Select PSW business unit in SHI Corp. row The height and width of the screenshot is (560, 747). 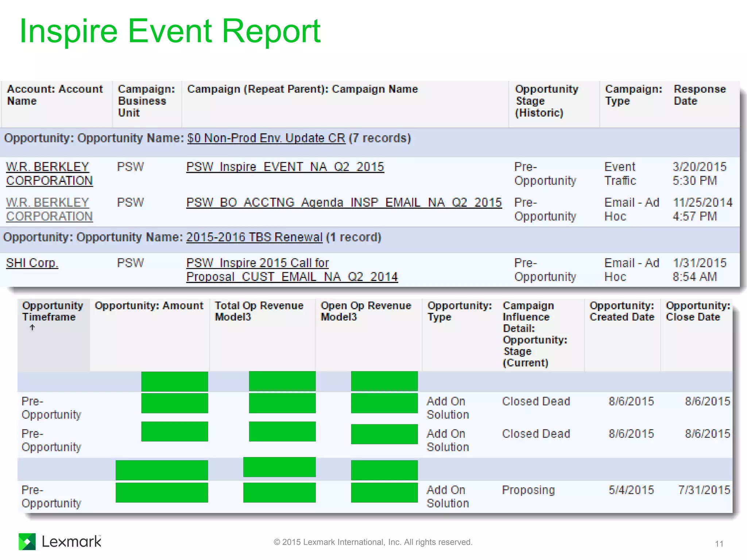coord(130,263)
